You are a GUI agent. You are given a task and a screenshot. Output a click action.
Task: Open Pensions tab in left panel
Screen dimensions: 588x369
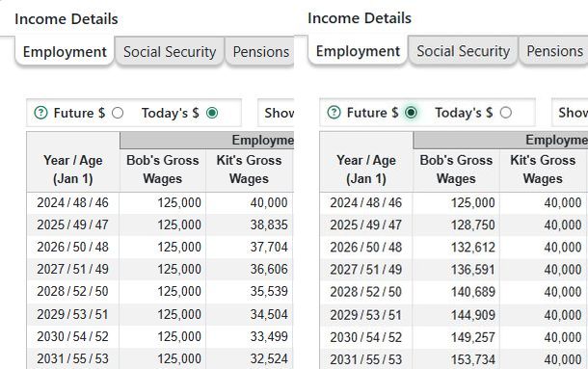[260, 52]
